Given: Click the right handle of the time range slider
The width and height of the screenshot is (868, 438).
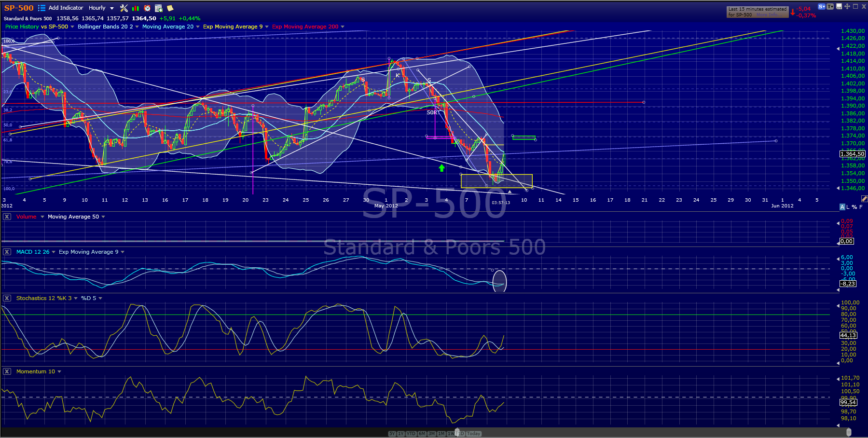Looking at the screenshot, I should point(849,432).
